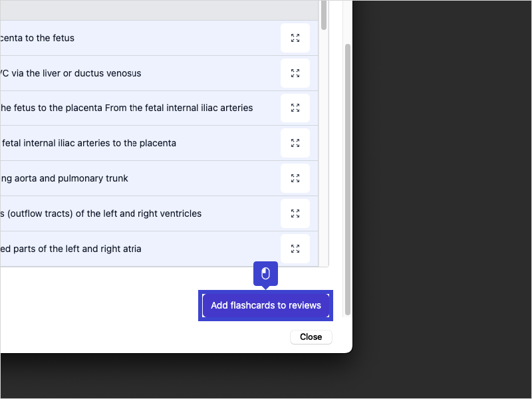Click 'Add flashcards to reviews' button

click(x=265, y=306)
